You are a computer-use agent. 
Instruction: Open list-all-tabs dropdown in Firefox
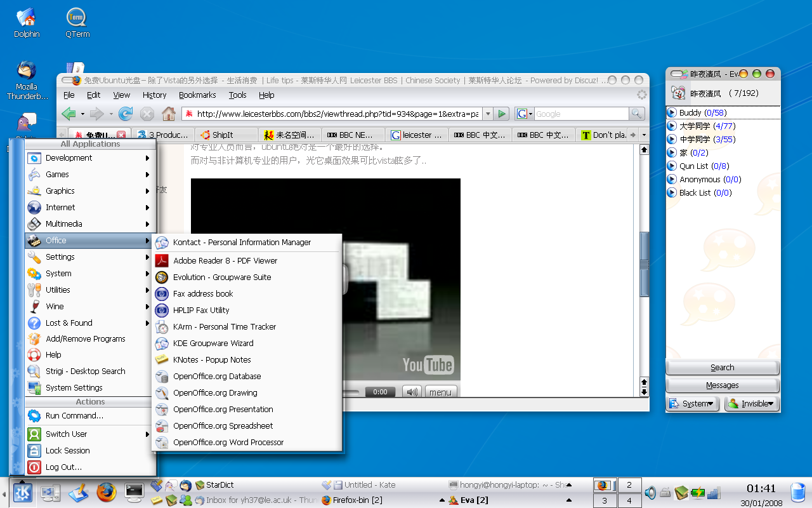644,135
